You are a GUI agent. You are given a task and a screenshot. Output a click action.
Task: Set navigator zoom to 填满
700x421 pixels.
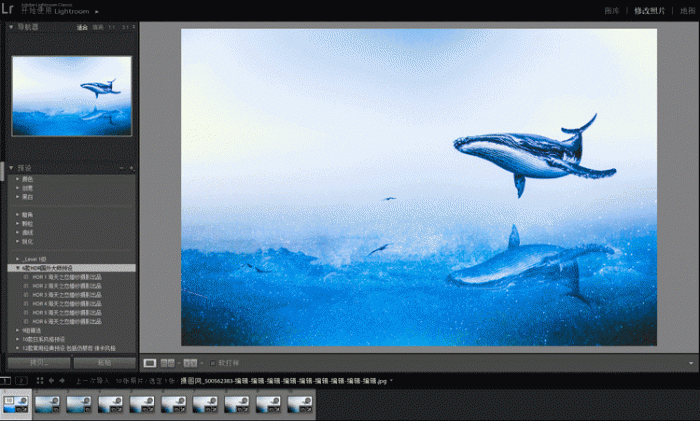(x=98, y=27)
